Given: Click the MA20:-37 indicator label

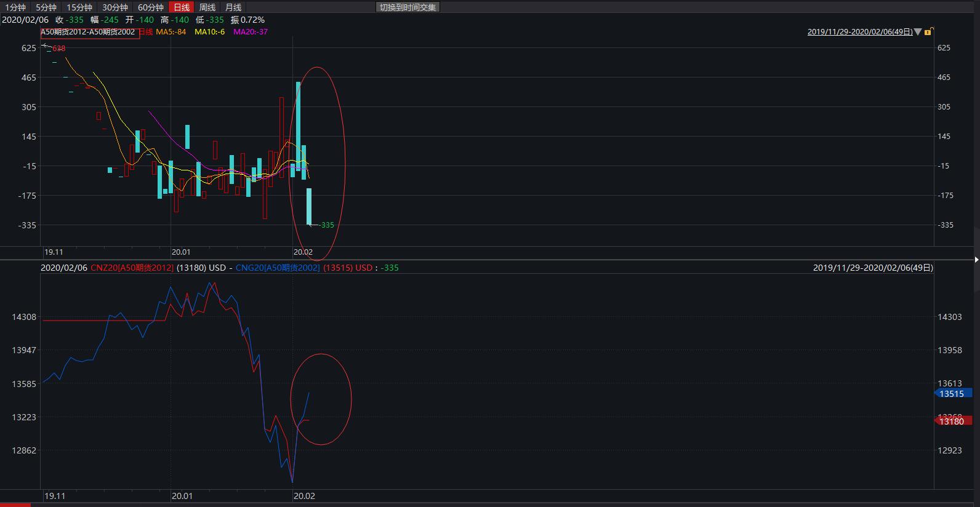Looking at the screenshot, I should (x=251, y=32).
